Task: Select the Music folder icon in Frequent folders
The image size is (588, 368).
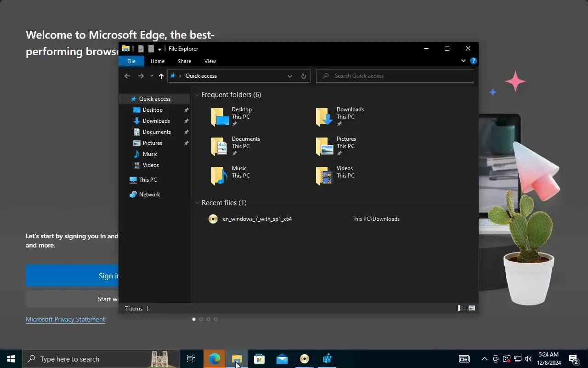Action: [220, 176]
